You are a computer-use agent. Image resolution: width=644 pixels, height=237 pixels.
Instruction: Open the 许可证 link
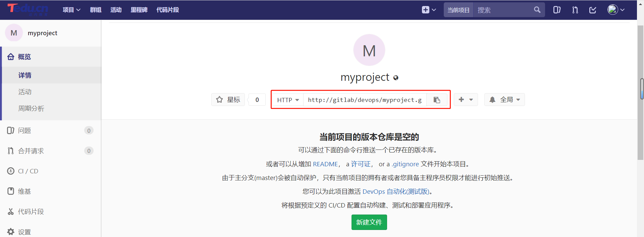[x=361, y=164]
